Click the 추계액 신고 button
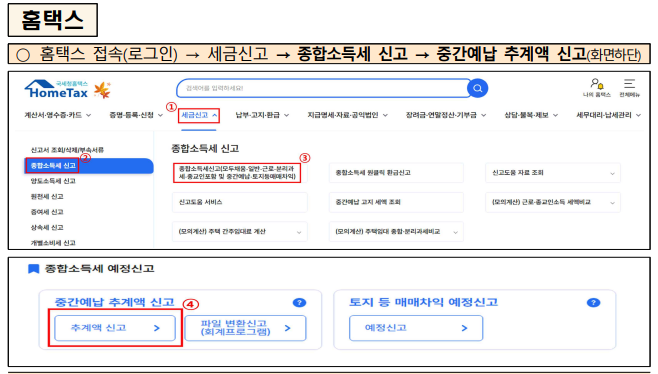 pos(115,328)
